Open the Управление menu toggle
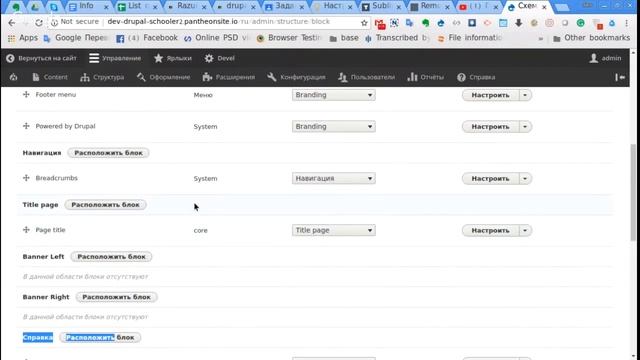The image size is (640, 360). 115,58
